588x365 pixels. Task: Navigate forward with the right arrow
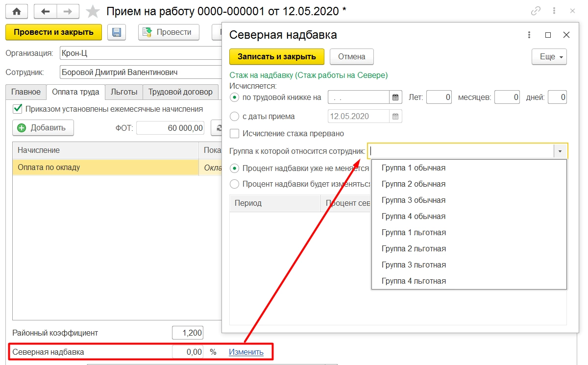tap(68, 11)
